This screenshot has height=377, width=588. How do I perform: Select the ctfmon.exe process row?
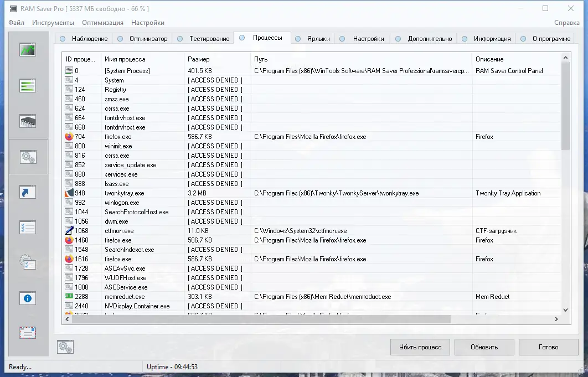[312, 231]
